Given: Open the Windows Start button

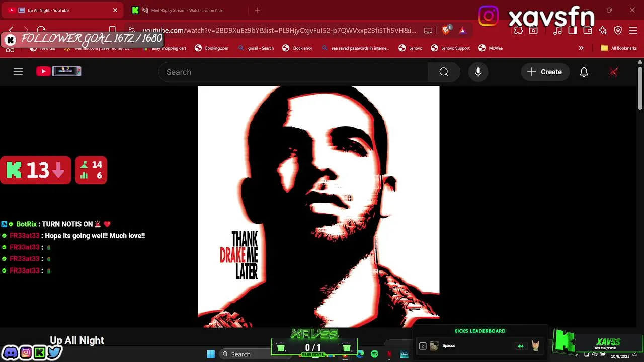Looking at the screenshot, I should click(211, 354).
